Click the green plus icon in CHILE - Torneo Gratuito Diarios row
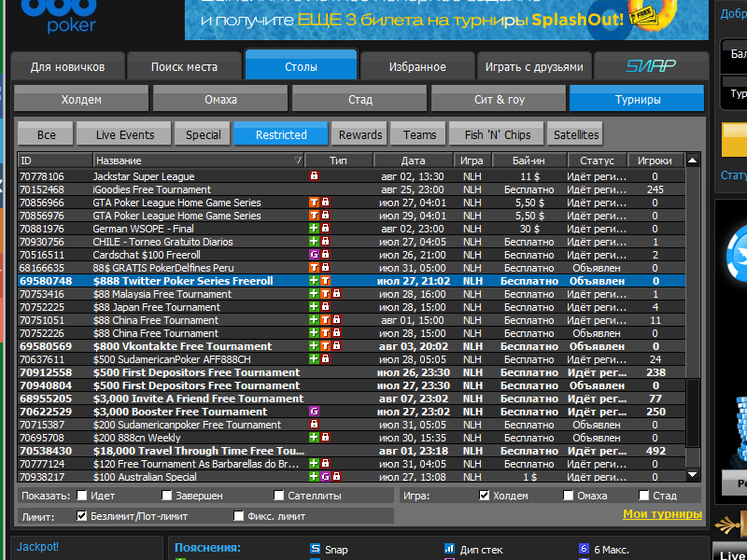This screenshot has height=560, width=747. pyautogui.click(x=314, y=241)
